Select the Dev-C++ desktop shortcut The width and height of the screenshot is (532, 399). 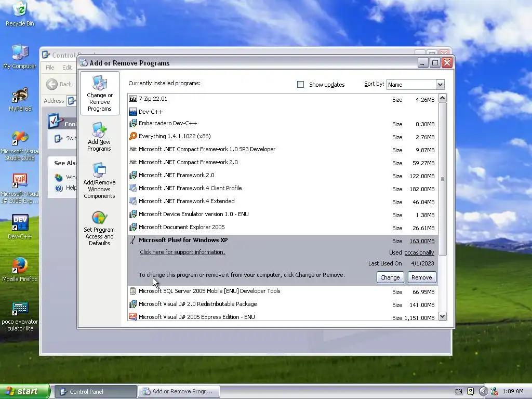click(x=20, y=227)
